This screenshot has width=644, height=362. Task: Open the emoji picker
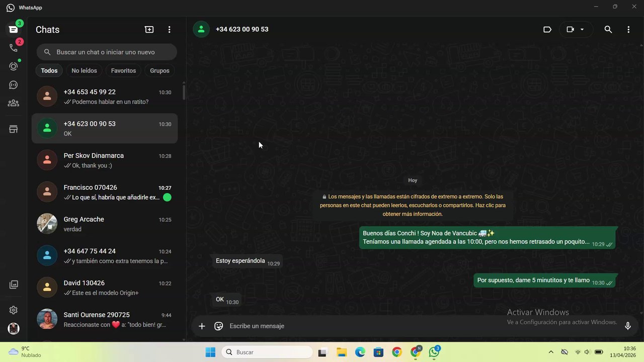click(219, 326)
